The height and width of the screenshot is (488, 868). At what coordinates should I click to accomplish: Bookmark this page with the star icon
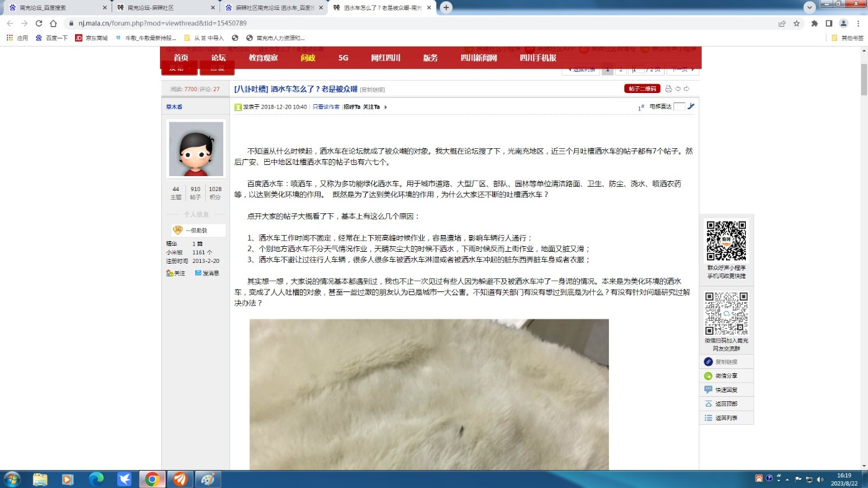click(x=797, y=24)
